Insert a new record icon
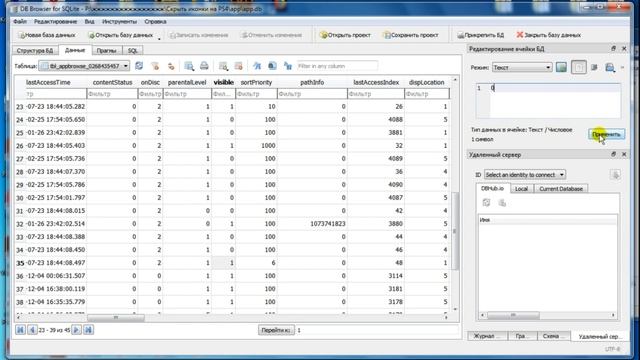Image resolution: width=640 pixels, height=360 pixels. point(223,66)
